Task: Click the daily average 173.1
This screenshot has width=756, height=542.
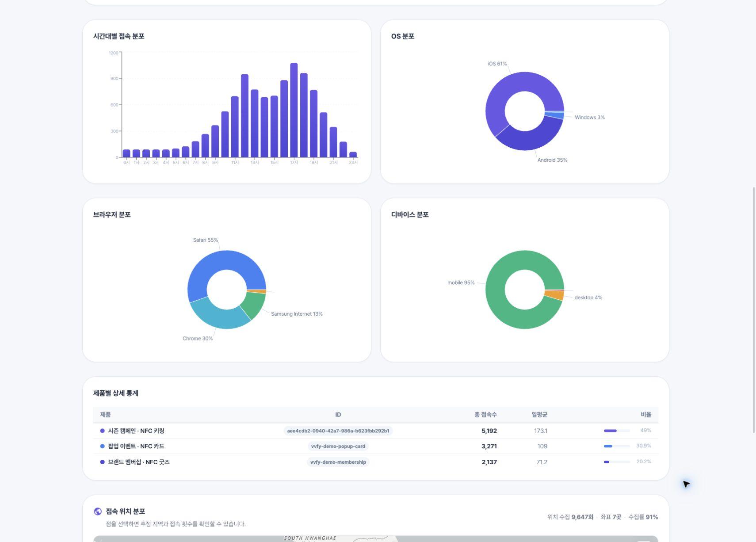Action: tap(541, 431)
